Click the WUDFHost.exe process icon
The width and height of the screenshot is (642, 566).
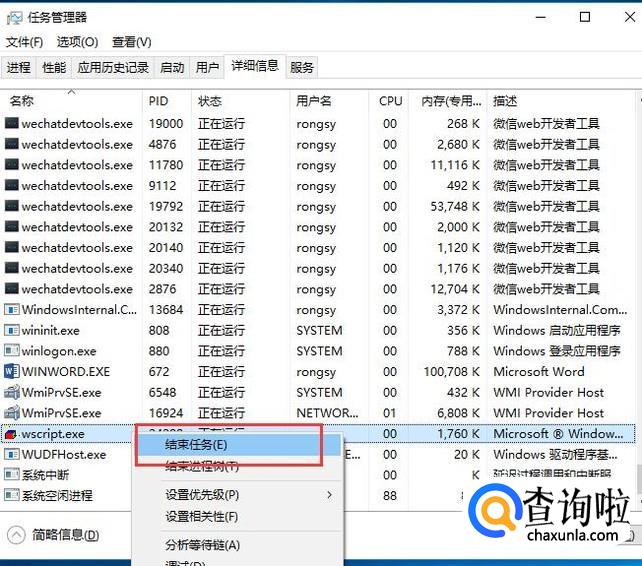[11, 454]
